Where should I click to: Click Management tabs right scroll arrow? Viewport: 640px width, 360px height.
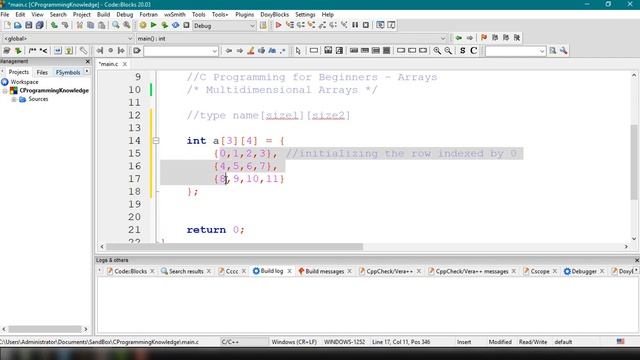87,72
